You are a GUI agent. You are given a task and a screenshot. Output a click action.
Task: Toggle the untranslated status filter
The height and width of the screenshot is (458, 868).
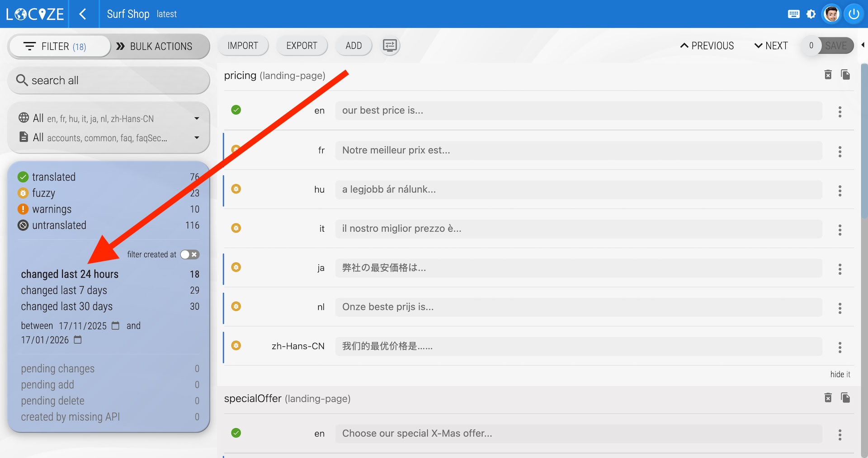coord(59,225)
